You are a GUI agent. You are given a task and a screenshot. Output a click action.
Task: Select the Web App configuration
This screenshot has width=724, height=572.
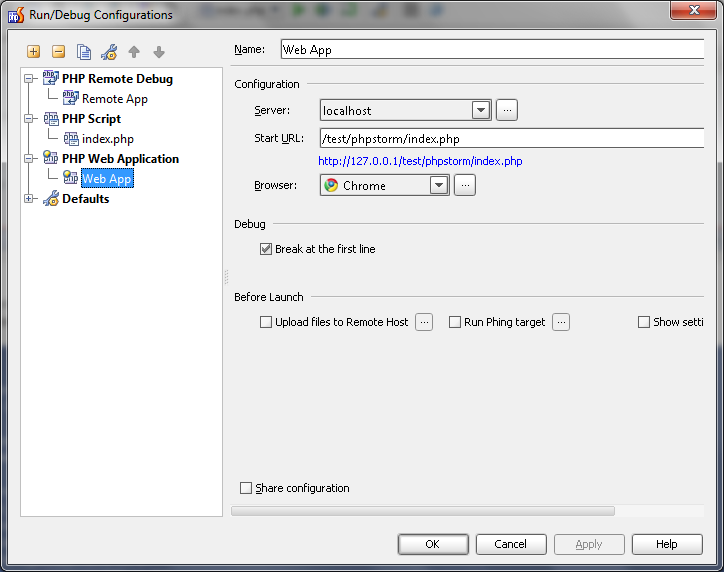tap(107, 179)
